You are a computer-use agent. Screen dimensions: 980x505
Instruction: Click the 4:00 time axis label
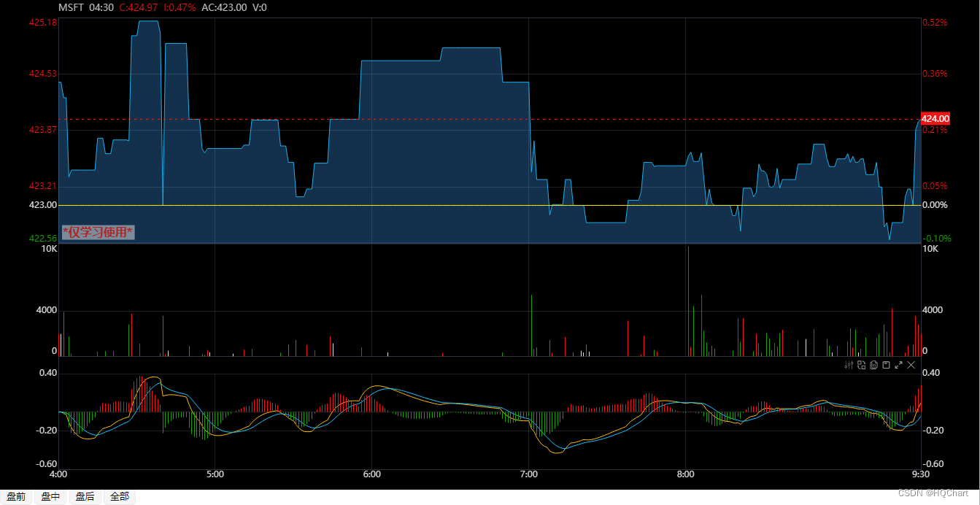point(59,474)
